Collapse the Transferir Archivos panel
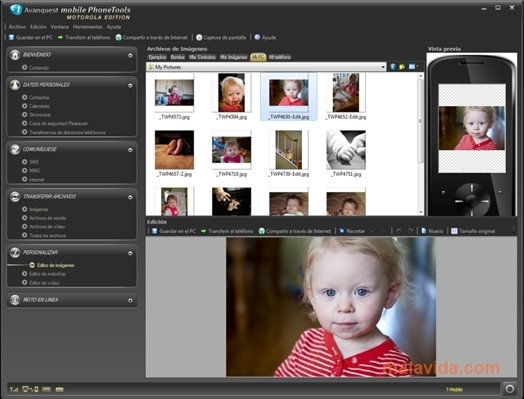 click(x=130, y=197)
